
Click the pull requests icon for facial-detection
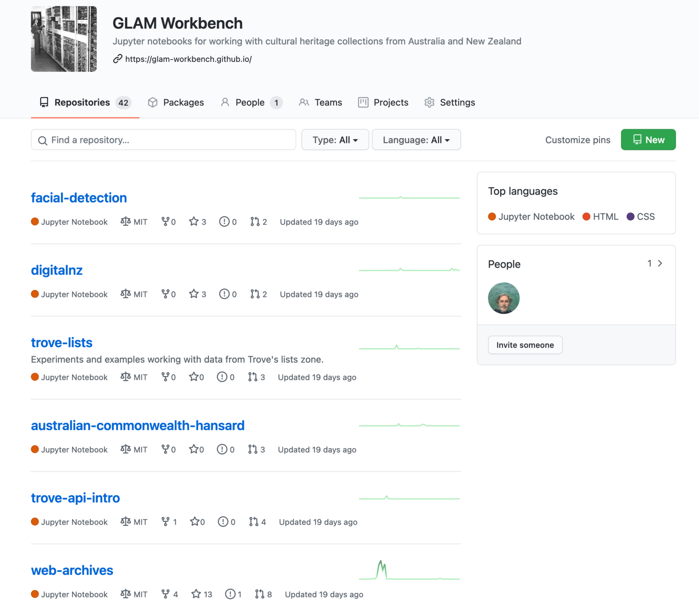click(255, 222)
